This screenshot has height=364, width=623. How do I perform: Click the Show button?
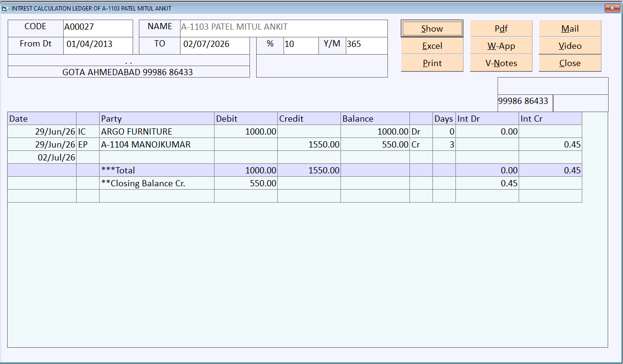click(432, 29)
